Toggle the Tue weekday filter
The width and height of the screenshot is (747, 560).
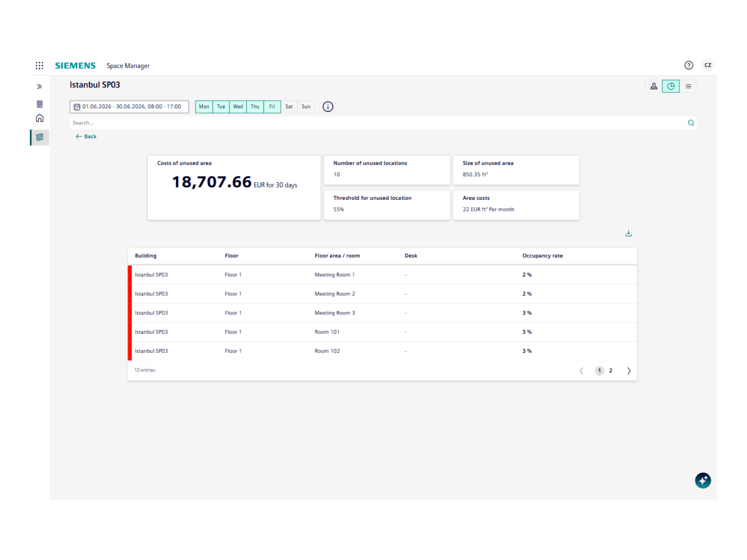point(221,107)
